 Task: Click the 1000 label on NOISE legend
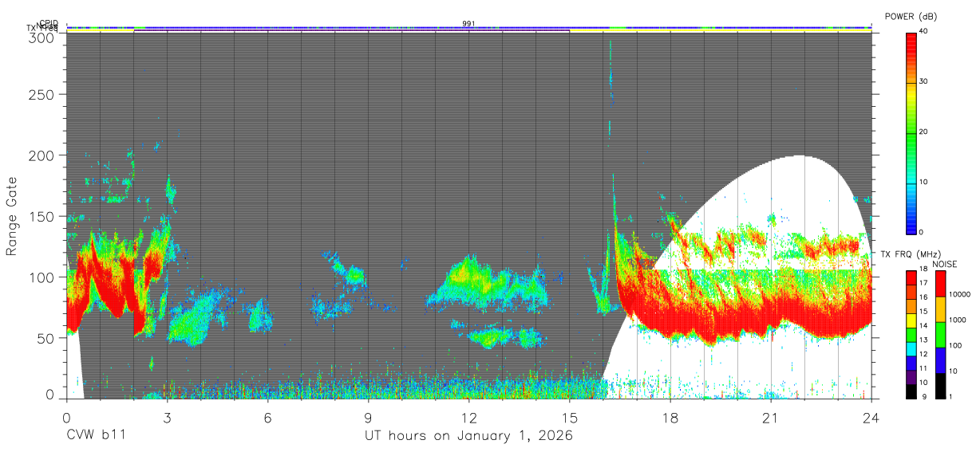pyautogui.click(x=959, y=320)
